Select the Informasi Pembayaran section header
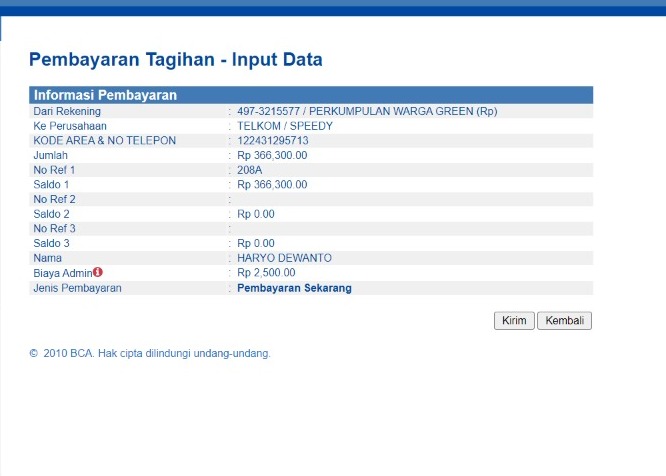 (x=105, y=95)
